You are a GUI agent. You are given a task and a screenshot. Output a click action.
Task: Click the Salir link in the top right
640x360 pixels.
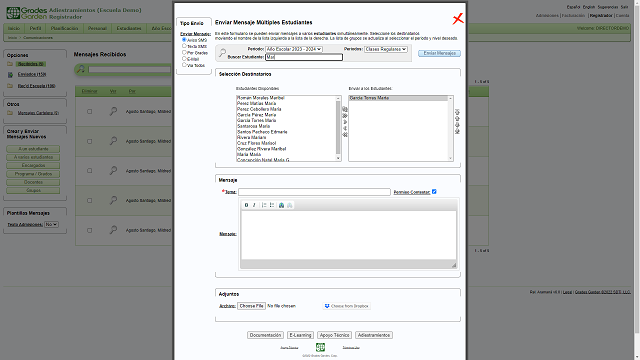click(624, 7)
